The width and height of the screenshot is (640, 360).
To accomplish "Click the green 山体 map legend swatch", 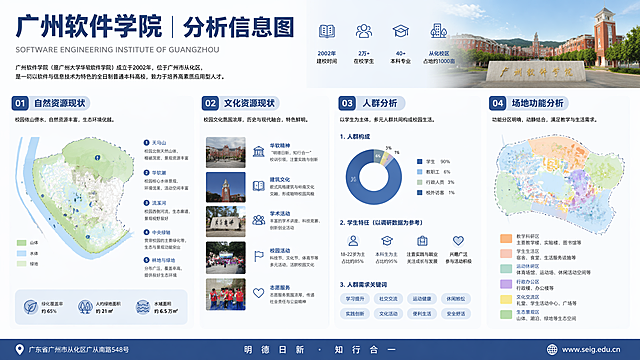I will click(22, 242).
